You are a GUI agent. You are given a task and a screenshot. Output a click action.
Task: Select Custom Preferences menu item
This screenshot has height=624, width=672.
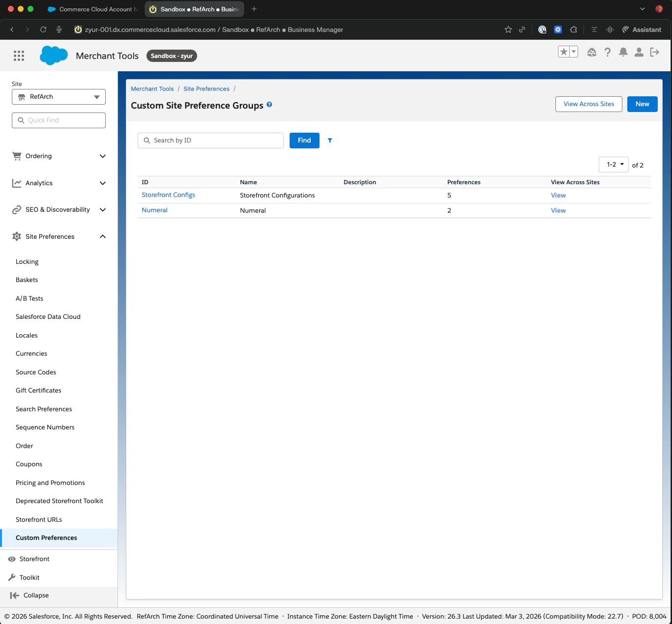click(x=59, y=538)
